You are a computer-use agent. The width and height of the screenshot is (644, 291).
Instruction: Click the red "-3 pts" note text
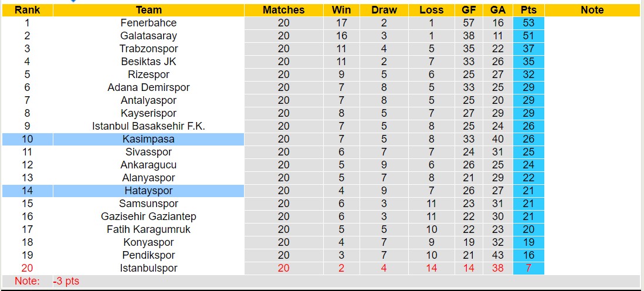pos(66,281)
